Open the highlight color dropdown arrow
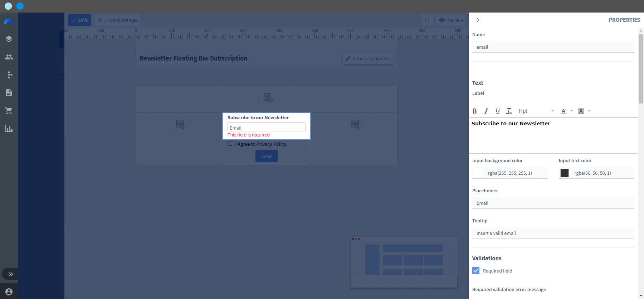The height and width of the screenshot is (299, 644). tap(589, 111)
